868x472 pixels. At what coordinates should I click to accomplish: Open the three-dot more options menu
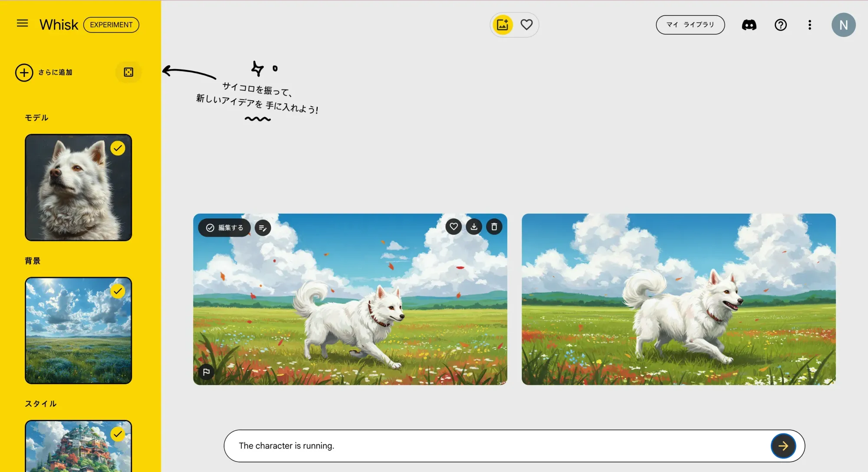(809, 25)
